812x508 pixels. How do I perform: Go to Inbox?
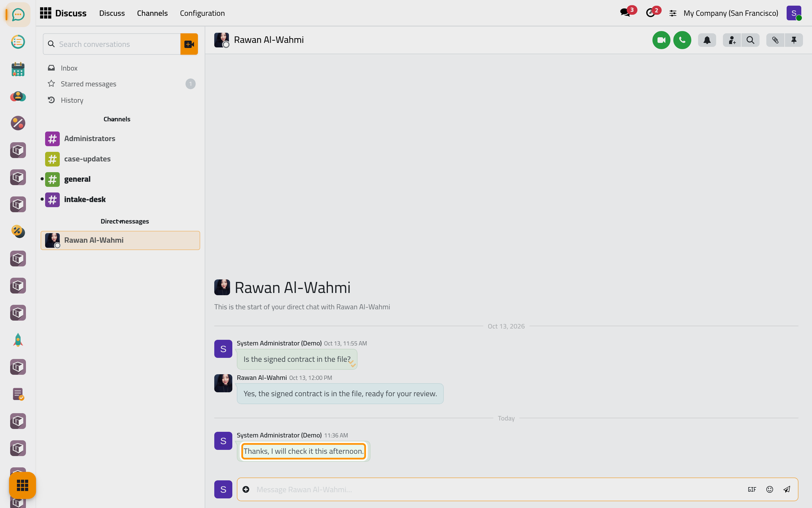(x=120, y=68)
